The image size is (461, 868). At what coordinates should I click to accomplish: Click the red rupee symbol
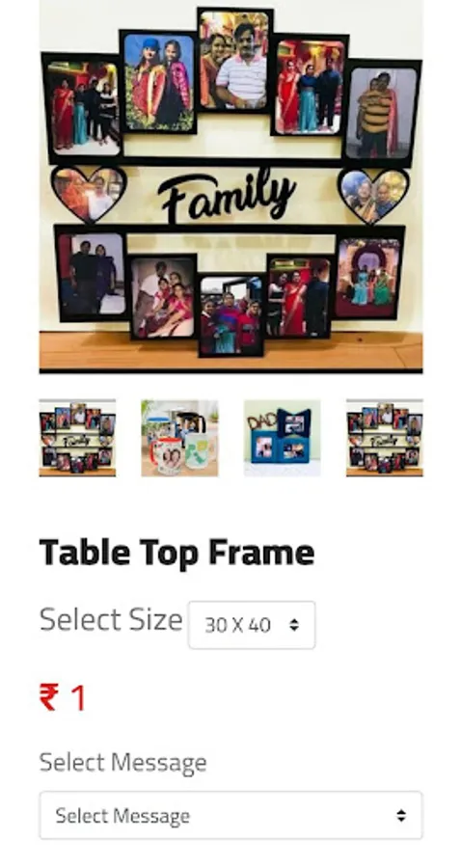click(48, 697)
